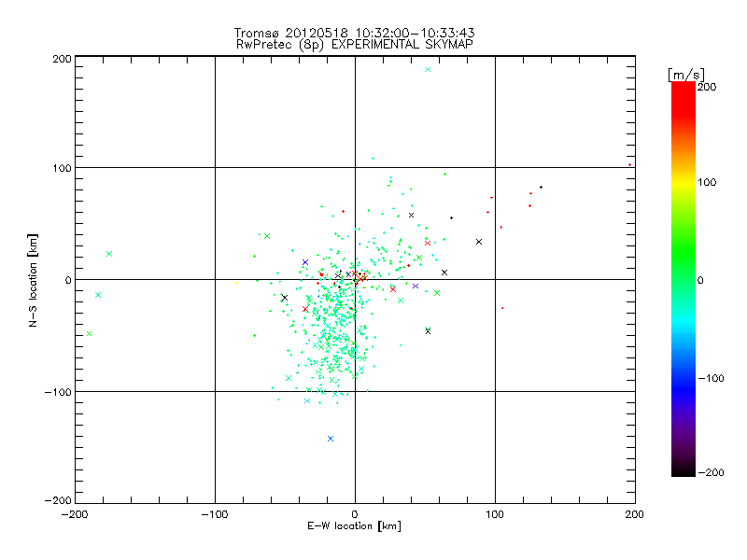The image size is (747, 560).
Task: Click the isolated blue X below -100 line
Action: [331, 439]
